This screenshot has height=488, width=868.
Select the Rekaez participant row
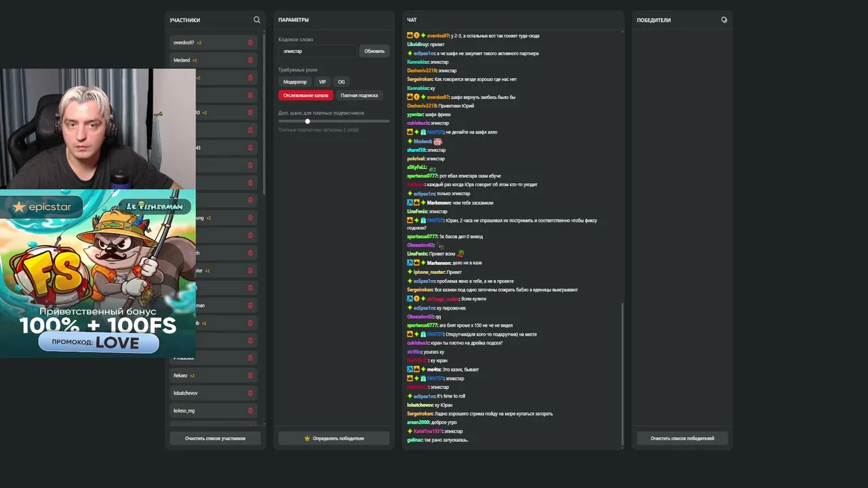[214, 375]
